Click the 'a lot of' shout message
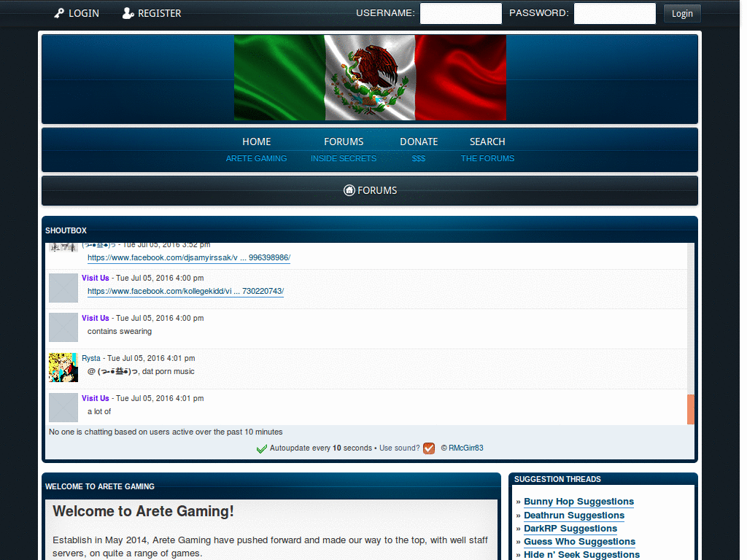The width and height of the screenshot is (747, 560). point(99,411)
